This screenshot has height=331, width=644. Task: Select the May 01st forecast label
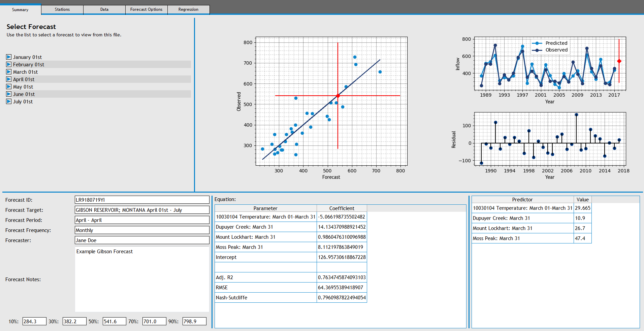tap(23, 87)
